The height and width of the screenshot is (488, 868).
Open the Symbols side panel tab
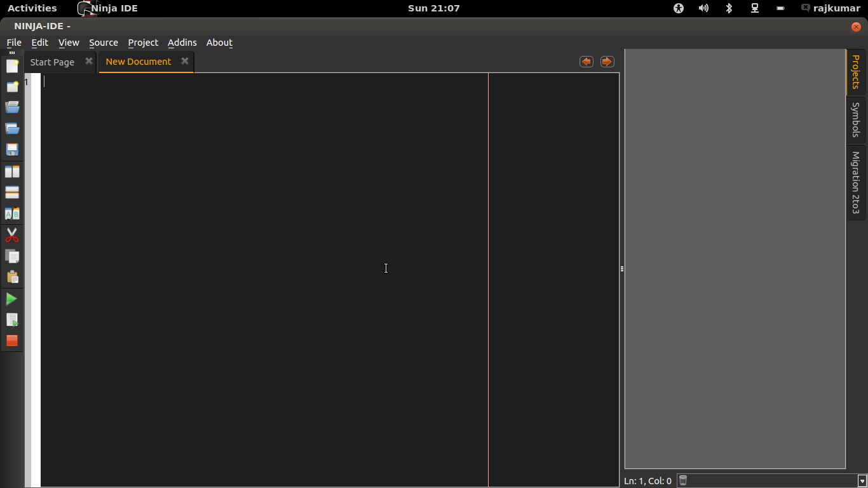(x=856, y=120)
